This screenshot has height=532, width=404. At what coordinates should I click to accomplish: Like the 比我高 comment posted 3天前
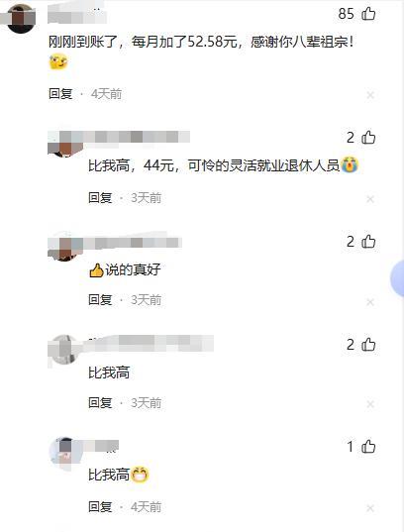coord(368,345)
